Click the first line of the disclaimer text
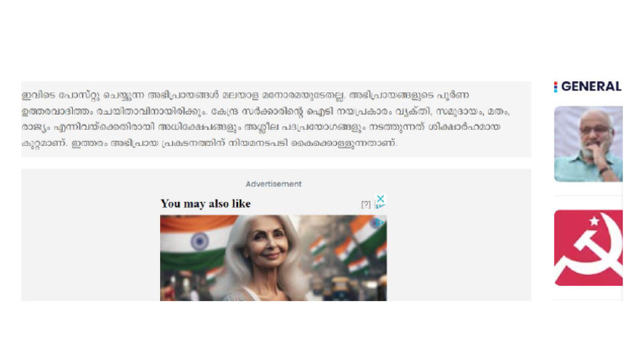This screenshot has width=644, height=363. pyautogui.click(x=245, y=96)
